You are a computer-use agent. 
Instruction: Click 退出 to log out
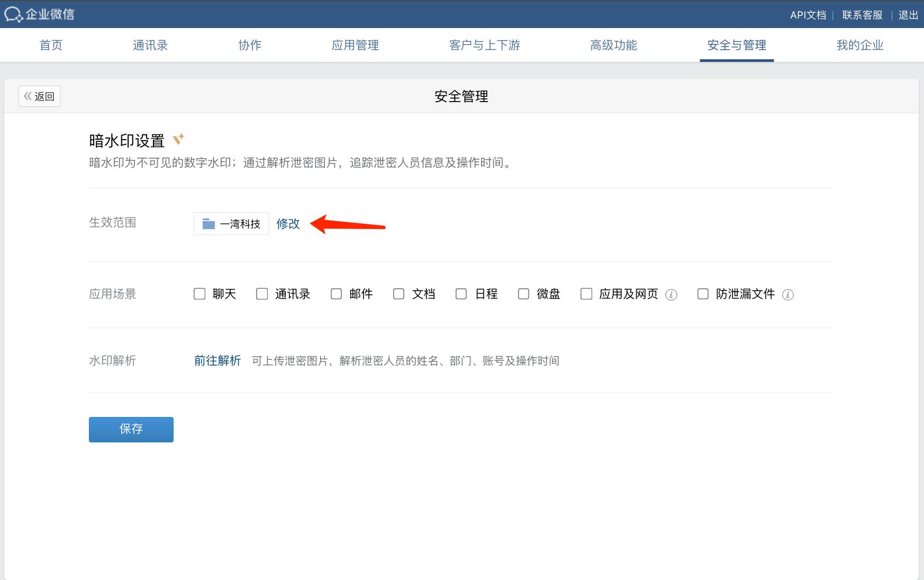coord(908,15)
